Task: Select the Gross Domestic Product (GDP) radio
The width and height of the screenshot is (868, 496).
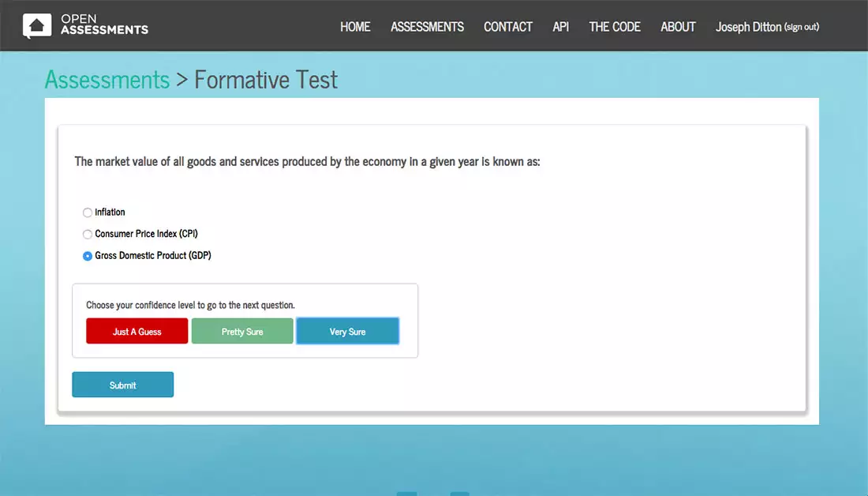Action: pos(88,256)
